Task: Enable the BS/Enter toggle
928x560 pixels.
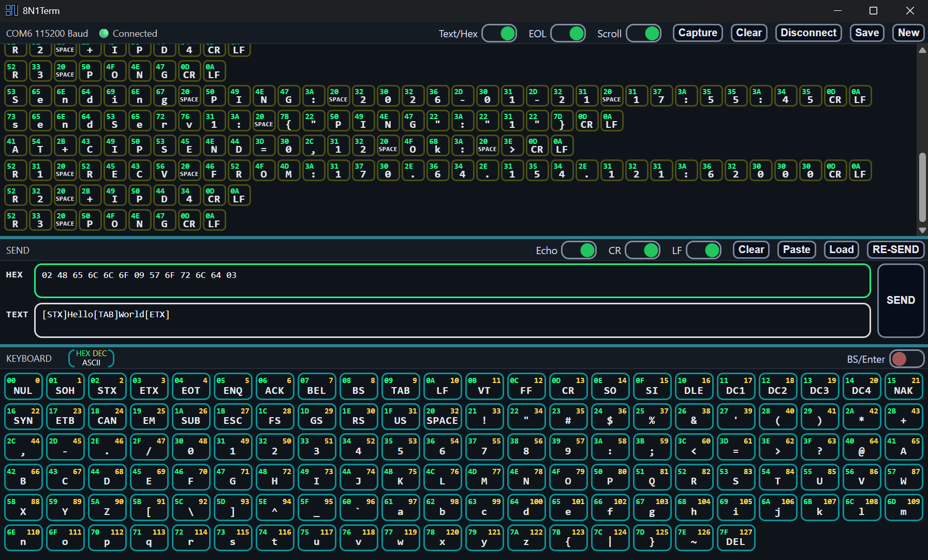Action: 906,359
